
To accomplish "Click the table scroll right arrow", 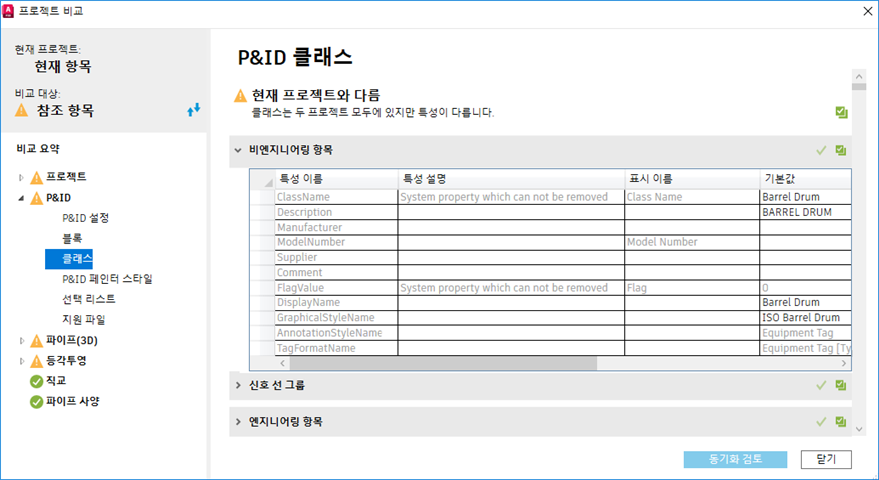I will pos(844,363).
